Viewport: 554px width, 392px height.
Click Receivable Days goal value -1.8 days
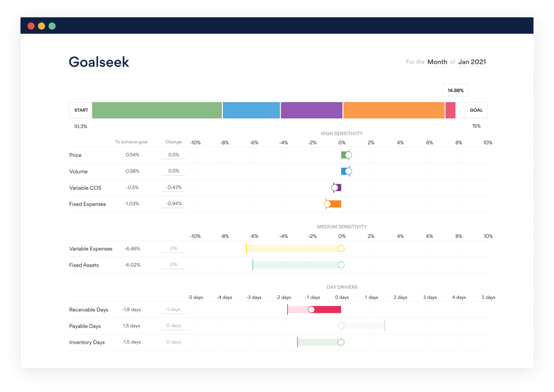[131, 310]
